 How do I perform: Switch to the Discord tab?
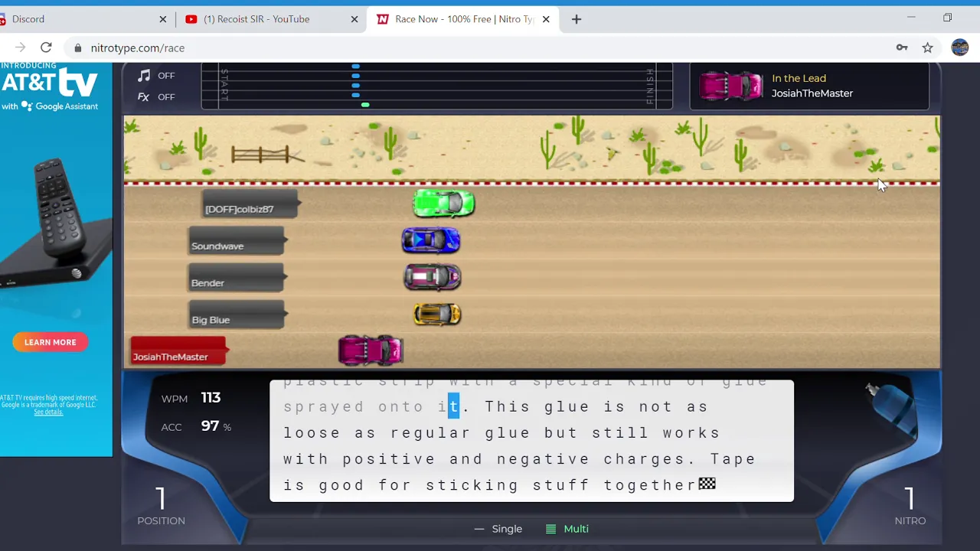pos(84,19)
